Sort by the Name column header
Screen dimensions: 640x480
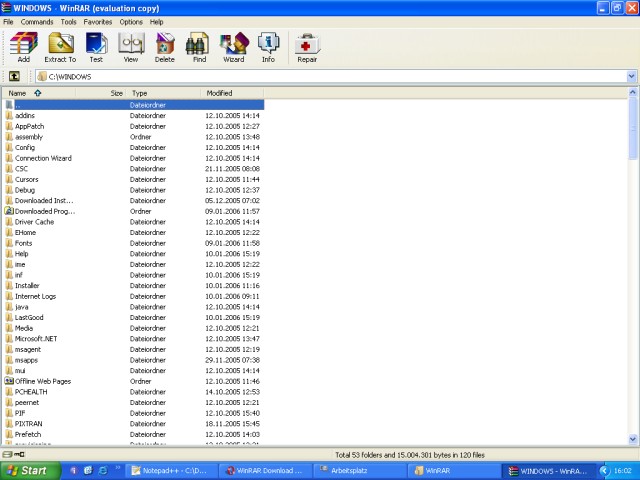coord(39,93)
